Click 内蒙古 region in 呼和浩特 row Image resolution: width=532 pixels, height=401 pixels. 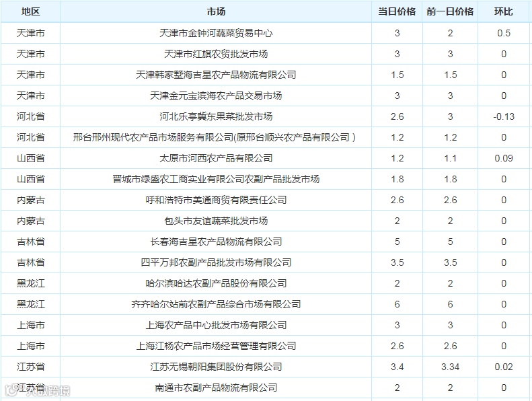[x=30, y=200]
